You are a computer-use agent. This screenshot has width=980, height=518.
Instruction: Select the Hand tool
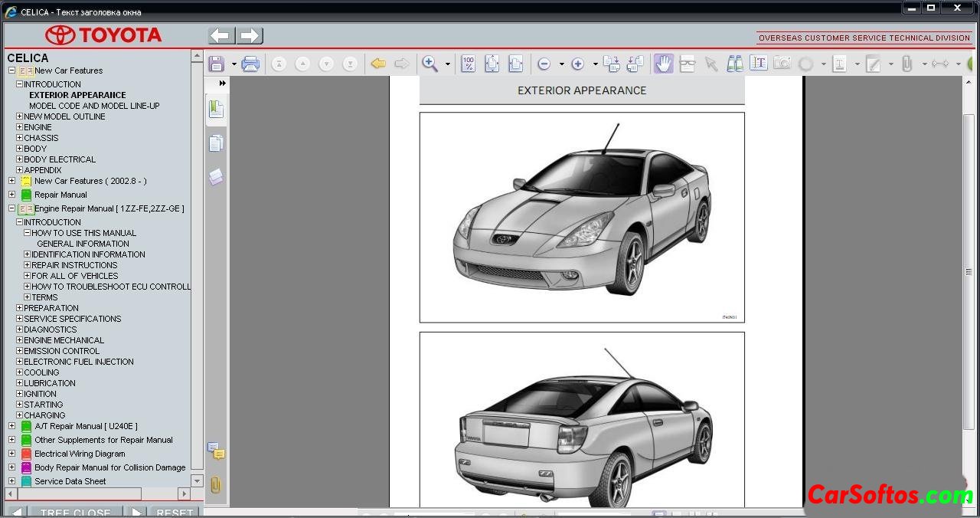664,64
